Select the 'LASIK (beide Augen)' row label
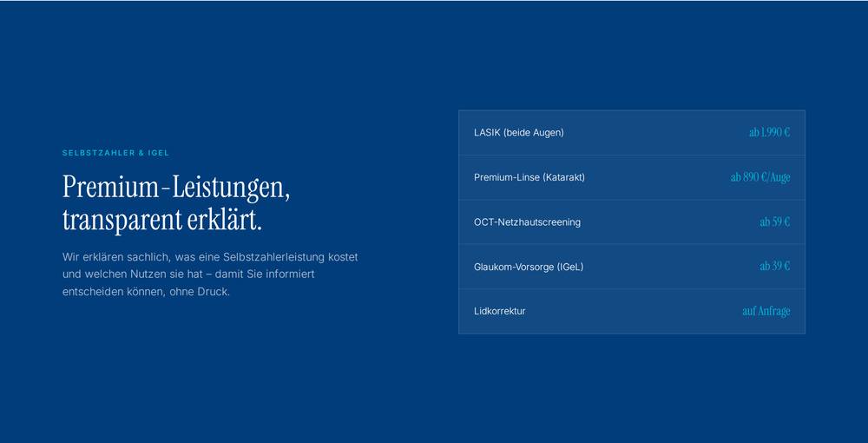The width and height of the screenshot is (868, 443). (519, 133)
